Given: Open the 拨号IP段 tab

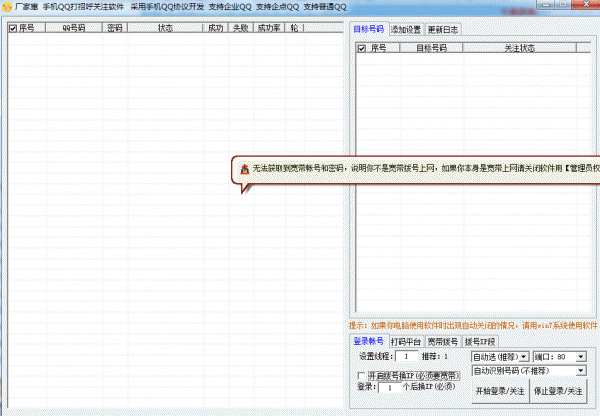Looking at the screenshot, I should (x=480, y=341).
